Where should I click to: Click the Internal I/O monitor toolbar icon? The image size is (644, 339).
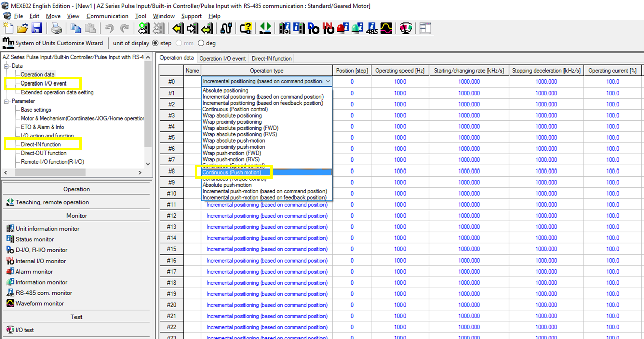(x=328, y=28)
